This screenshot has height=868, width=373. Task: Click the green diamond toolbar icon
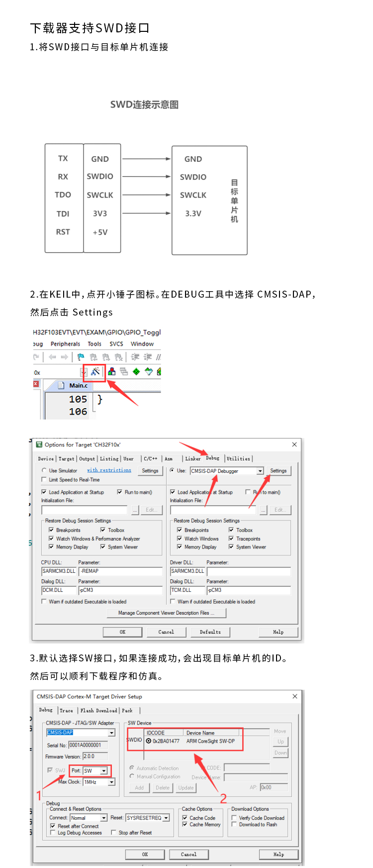tap(136, 371)
